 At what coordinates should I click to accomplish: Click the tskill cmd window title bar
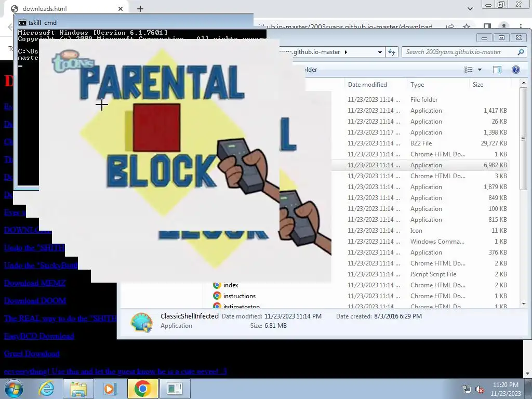136,22
